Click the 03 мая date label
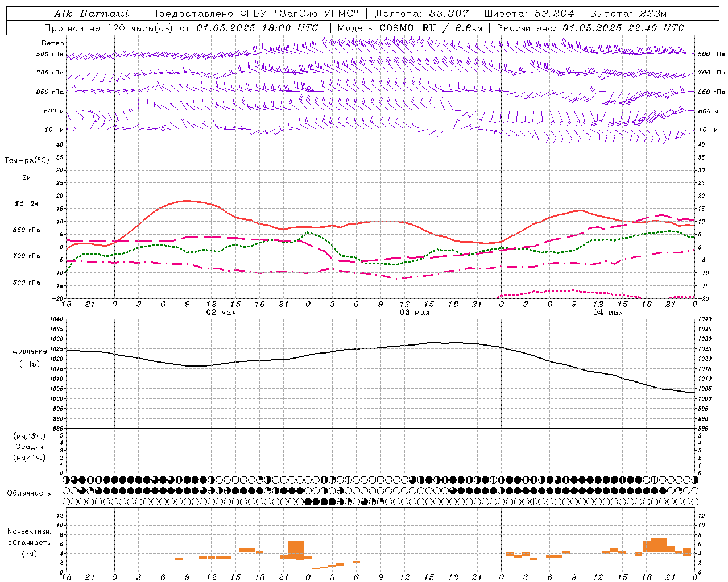Viewport: 728px width, 582px height. click(414, 313)
